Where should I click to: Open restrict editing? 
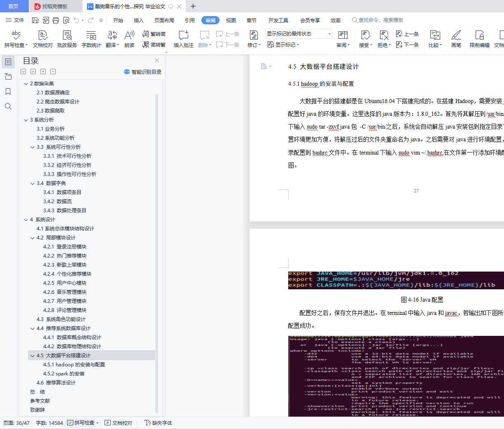coord(479,39)
